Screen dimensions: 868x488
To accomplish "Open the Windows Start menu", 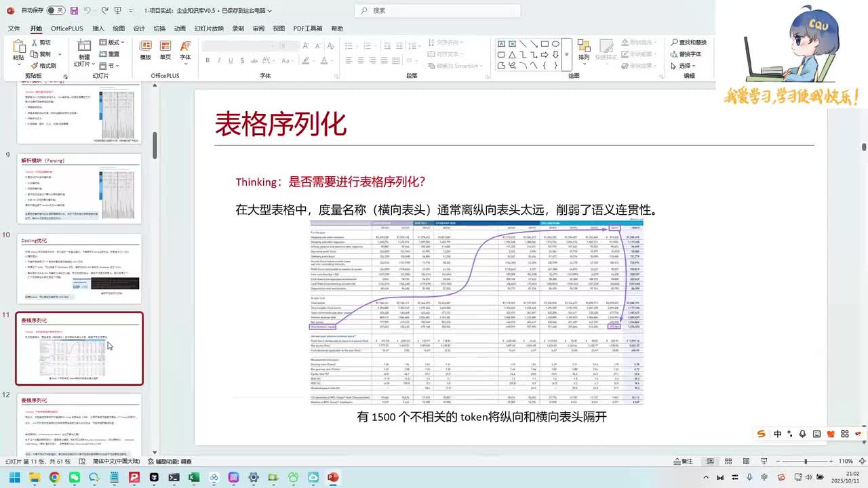I will 14,478.
